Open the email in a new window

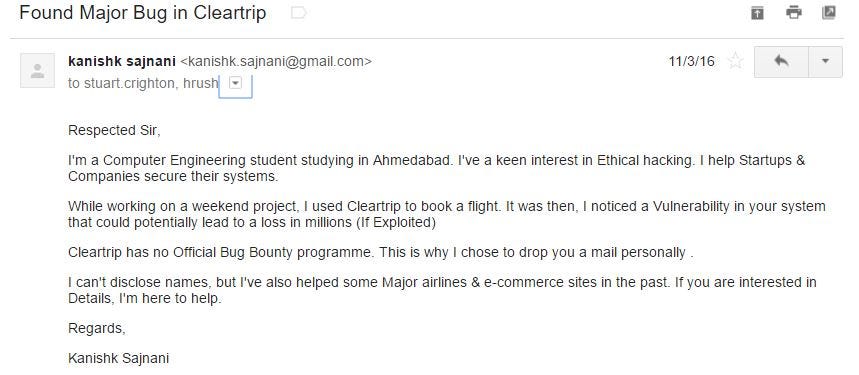click(x=829, y=13)
